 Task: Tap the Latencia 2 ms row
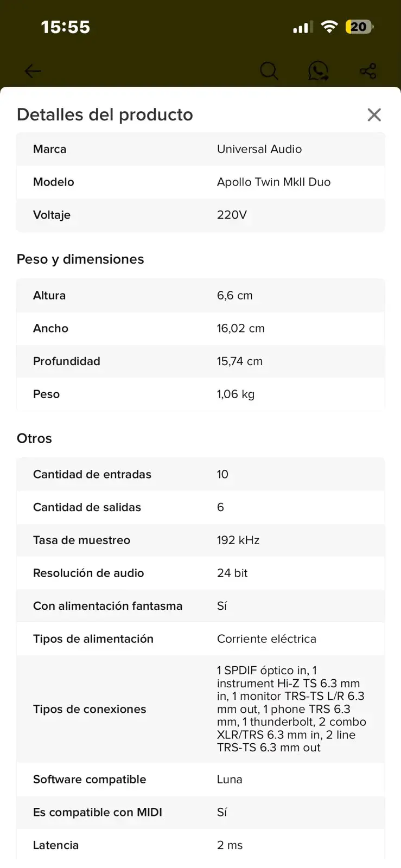pyautogui.click(x=201, y=845)
